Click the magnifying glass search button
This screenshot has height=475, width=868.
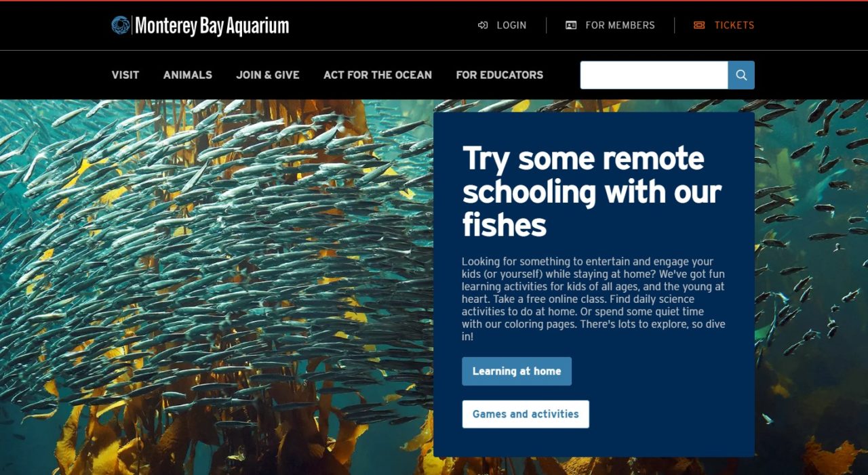point(741,75)
